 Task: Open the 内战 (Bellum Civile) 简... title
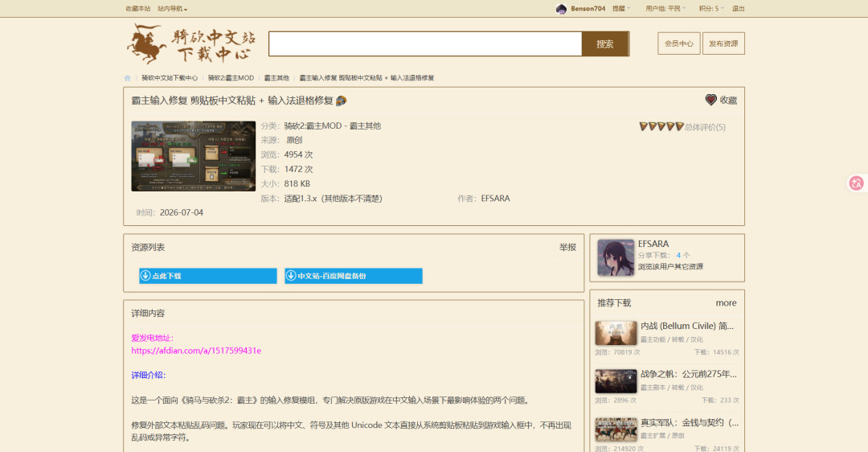(687, 326)
